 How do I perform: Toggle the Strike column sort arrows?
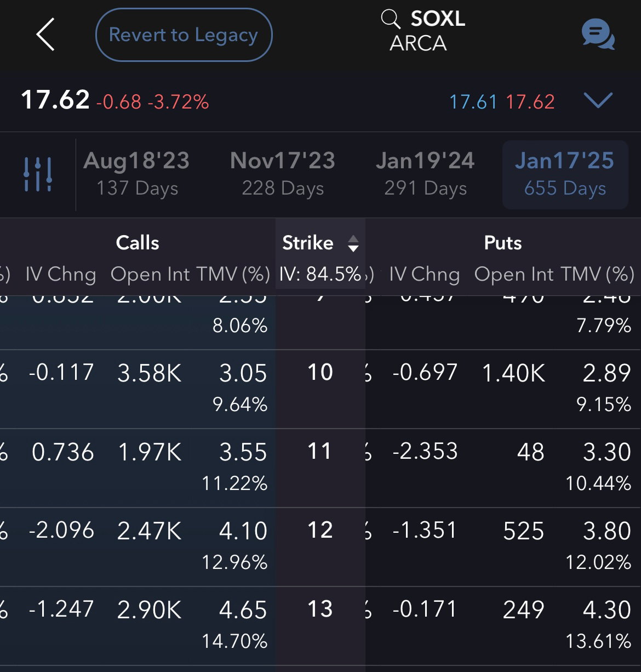353,243
